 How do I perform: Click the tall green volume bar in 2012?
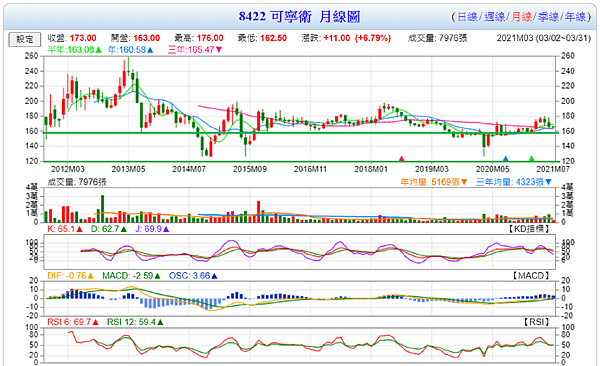tap(103, 209)
